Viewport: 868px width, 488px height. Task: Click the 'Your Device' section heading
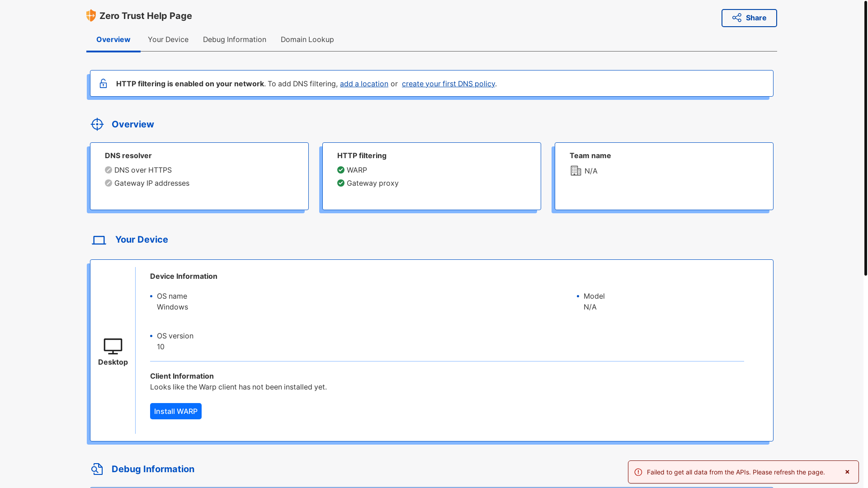142,239
